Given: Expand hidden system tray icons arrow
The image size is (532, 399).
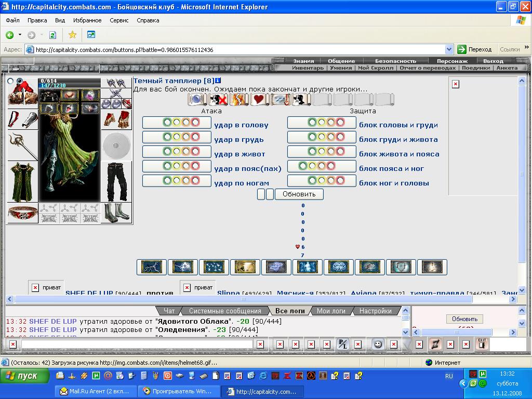Looking at the screenshot, I should coord(463,384).
